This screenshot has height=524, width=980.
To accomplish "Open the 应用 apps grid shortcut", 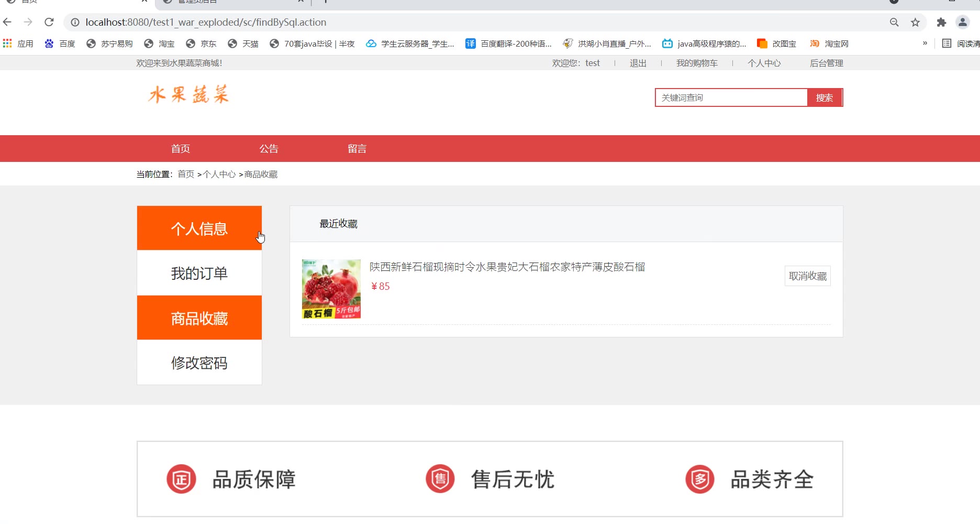I will pos(18,43).
